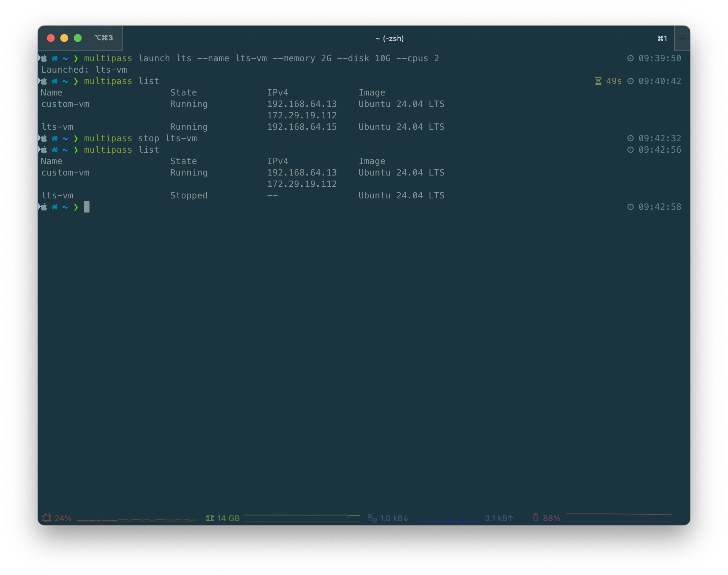This screenshot has height=575, width=728.
Task: Click the 'multipass stop lts-vm' command
Action: click(140, 138)
